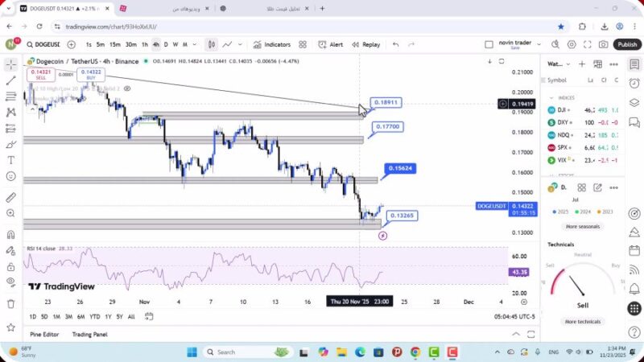Click the Alert icon in the toolbar
644x362 pixels.
tap(331, 44)
